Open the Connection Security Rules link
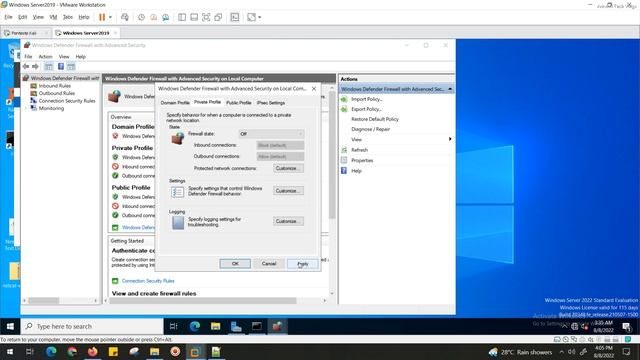 148,281
